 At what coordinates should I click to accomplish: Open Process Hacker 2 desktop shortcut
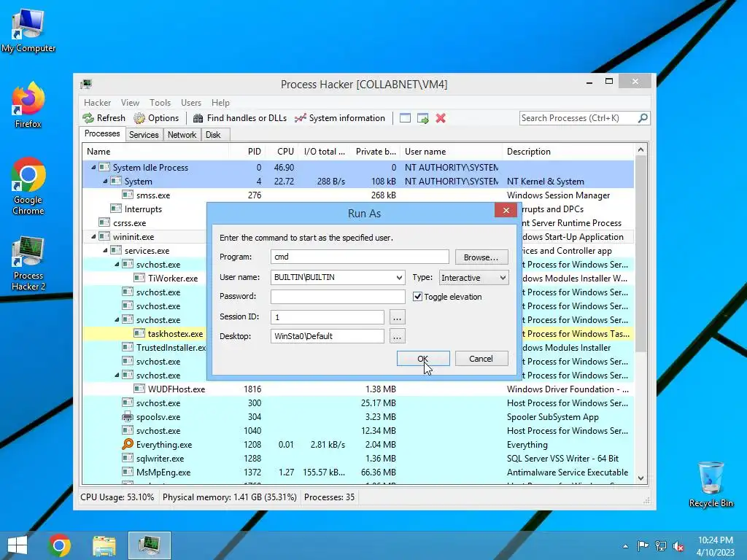[x=28, y=263]
